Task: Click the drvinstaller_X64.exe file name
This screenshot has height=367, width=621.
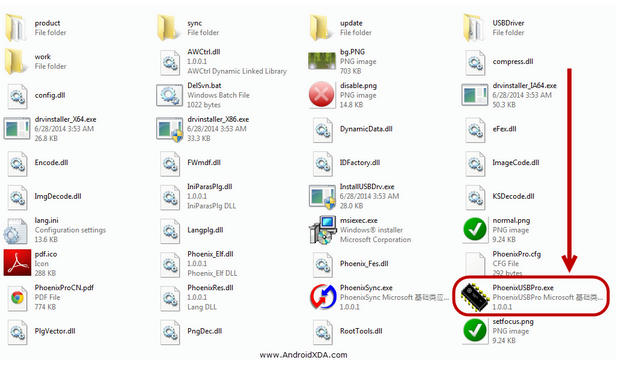Action: (65, 119)
